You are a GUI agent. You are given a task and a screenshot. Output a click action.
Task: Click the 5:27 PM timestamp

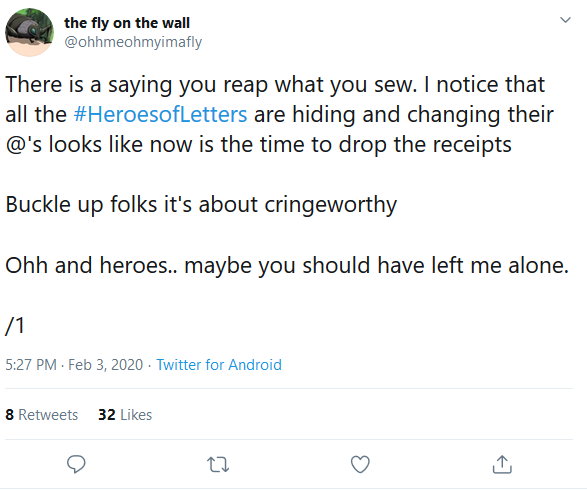(x=31, y=365)
